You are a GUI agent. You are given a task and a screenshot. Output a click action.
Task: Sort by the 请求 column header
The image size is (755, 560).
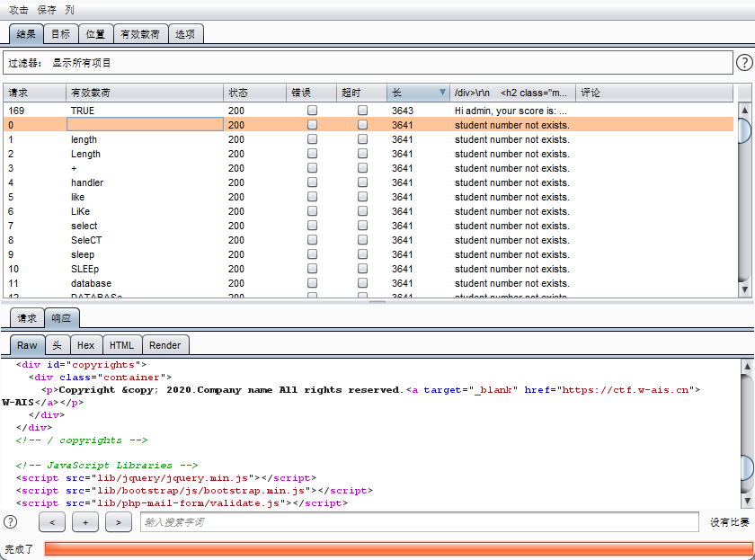click(x=35, y=93)
